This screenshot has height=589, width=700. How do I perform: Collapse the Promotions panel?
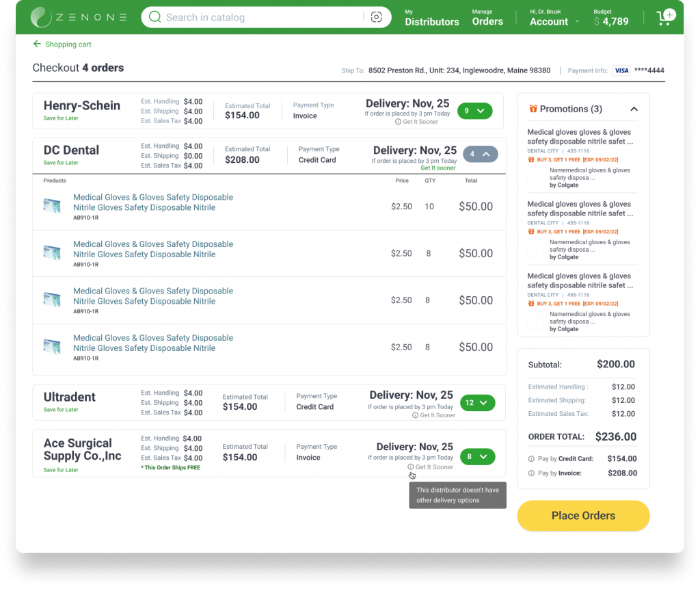pyautogui.click(x=634, y=109)
